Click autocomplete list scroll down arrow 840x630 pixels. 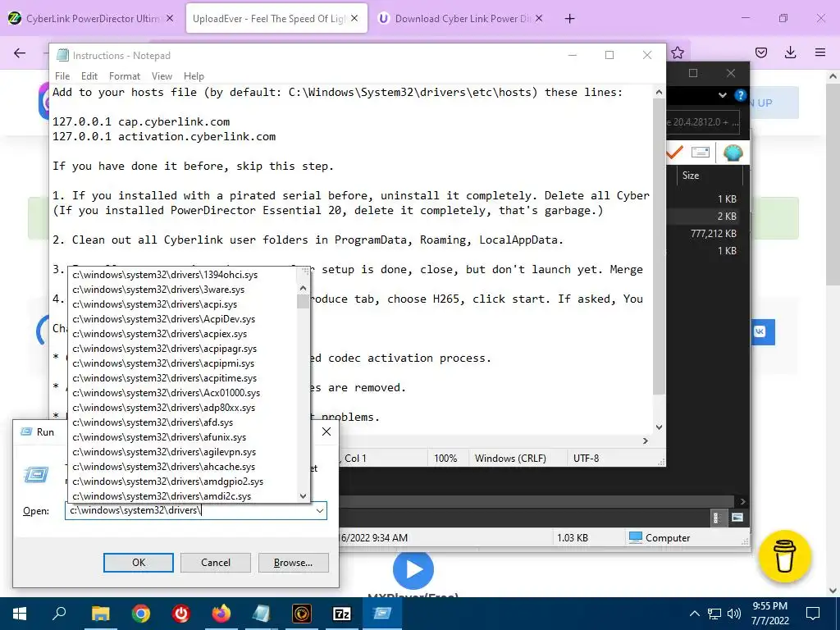pyautogui.click(x=304, y=496)
